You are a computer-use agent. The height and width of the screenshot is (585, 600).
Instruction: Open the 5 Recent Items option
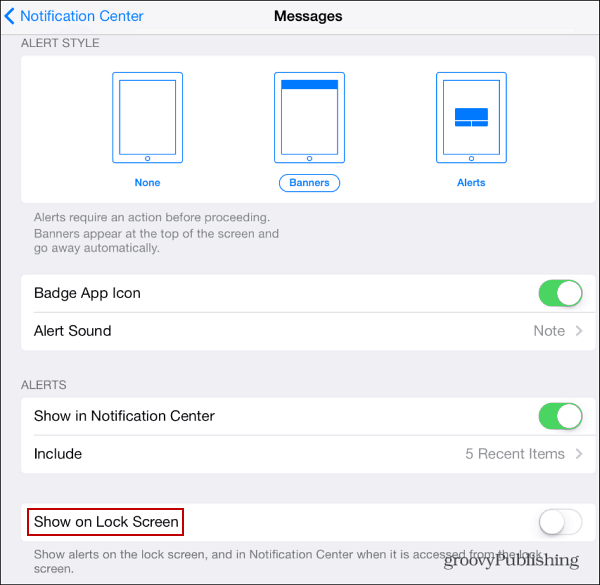(515, 454)
